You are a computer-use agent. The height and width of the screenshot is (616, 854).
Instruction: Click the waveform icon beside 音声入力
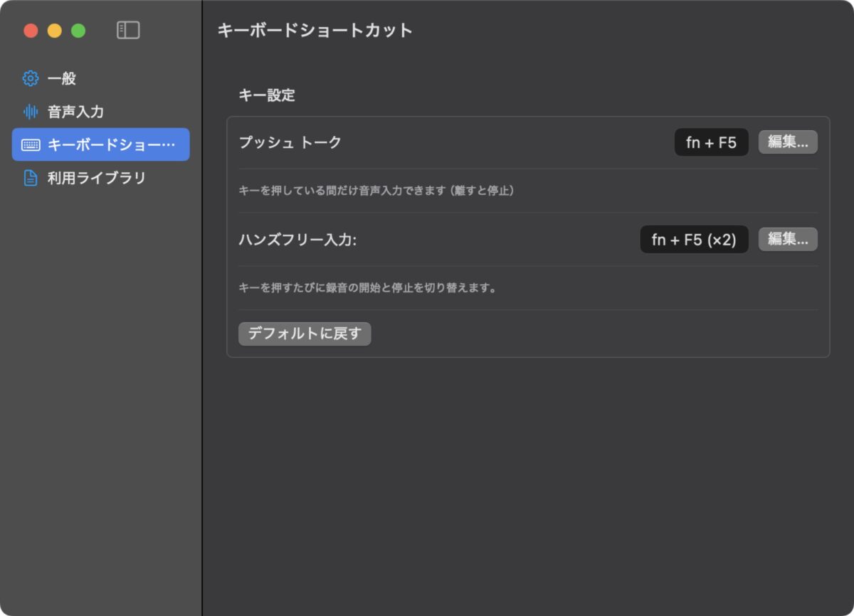(31, 112)
